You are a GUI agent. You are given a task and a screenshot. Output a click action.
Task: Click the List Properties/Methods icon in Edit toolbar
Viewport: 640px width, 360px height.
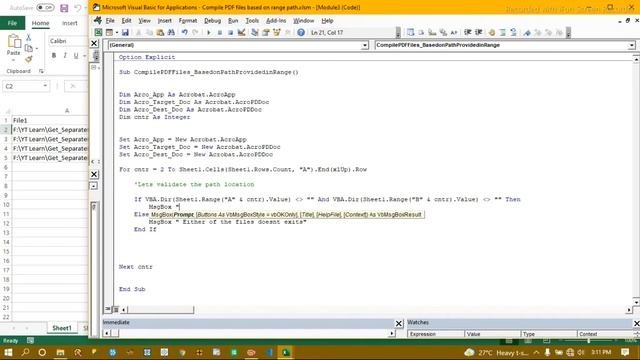(411, 32)
